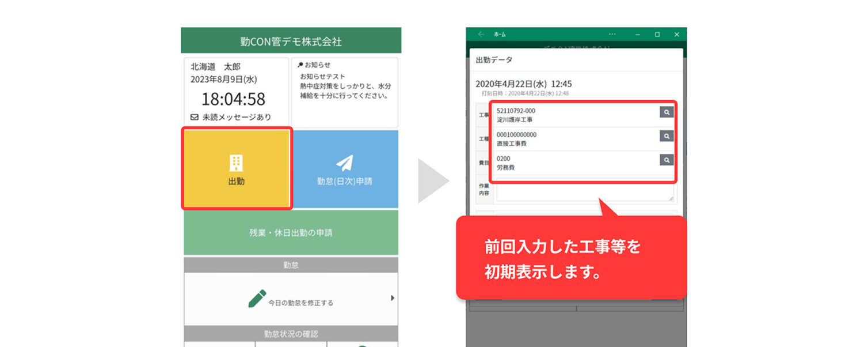Tap the yellow 出勤 clock-in tile

tap(237, 168)
